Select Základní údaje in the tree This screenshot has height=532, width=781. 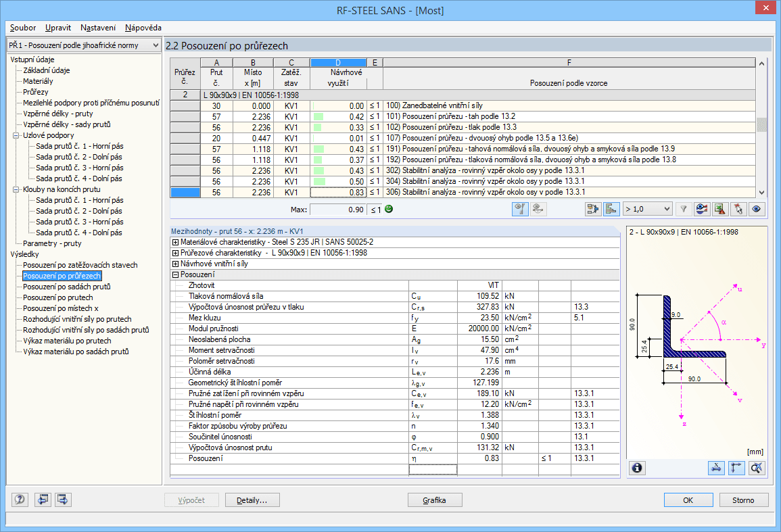coord(47,70)
